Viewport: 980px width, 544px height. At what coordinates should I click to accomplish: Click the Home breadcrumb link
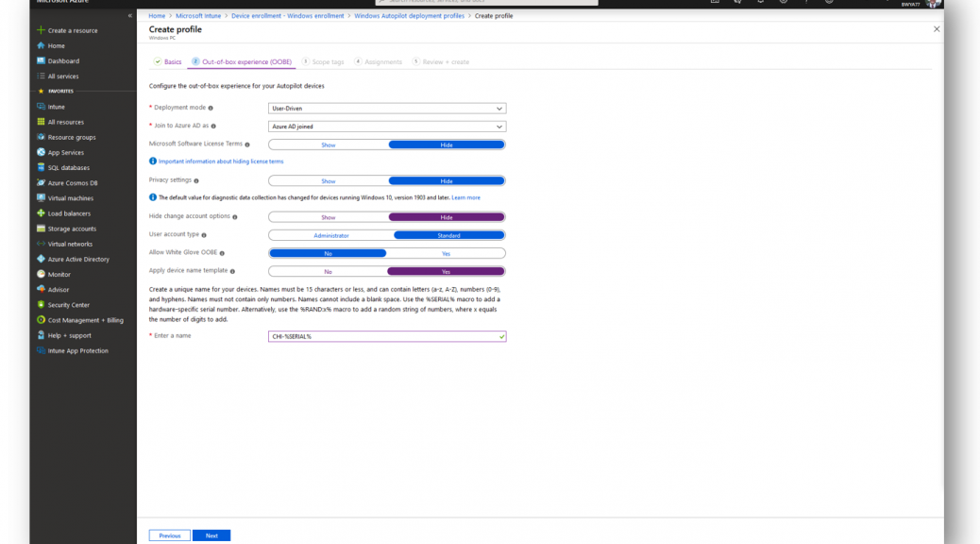point(157,16)
